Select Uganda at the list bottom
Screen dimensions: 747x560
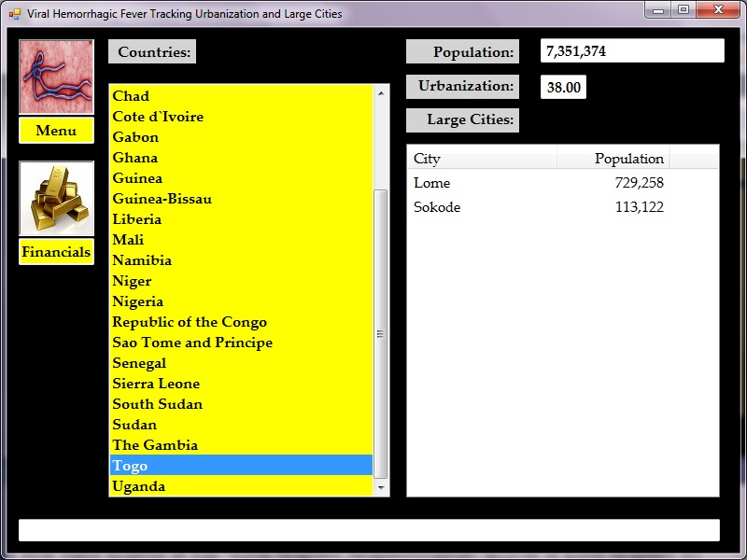tap(139, 486)
